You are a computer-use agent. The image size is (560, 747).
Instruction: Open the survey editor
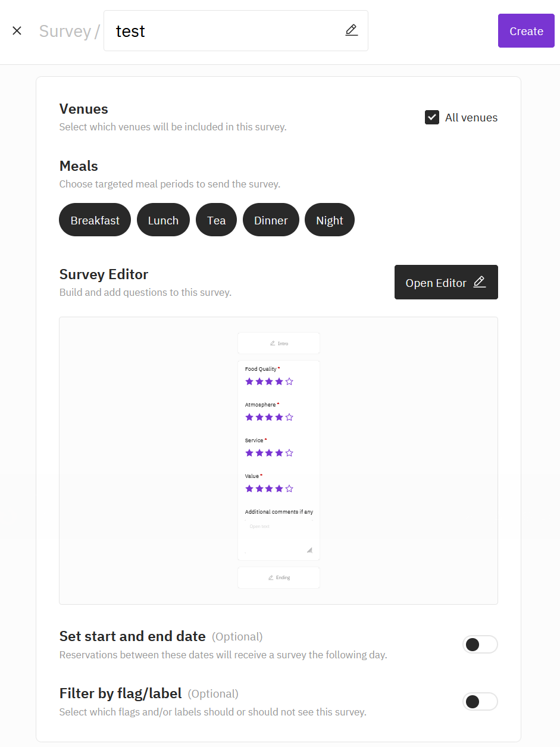click(x=446, y=283)
